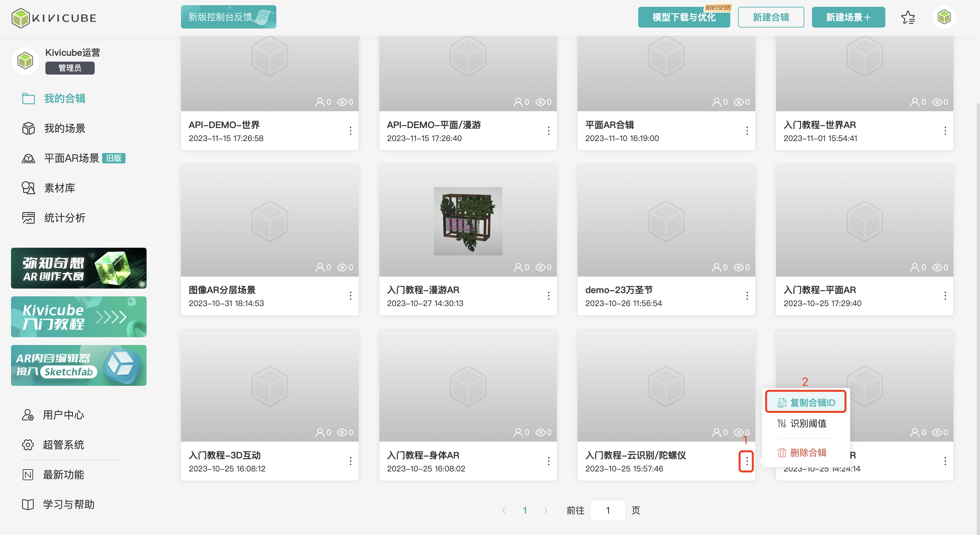Open 素材库 asset library in sidebar
Viewport: 980px width, 535px height.
point(59,188)
